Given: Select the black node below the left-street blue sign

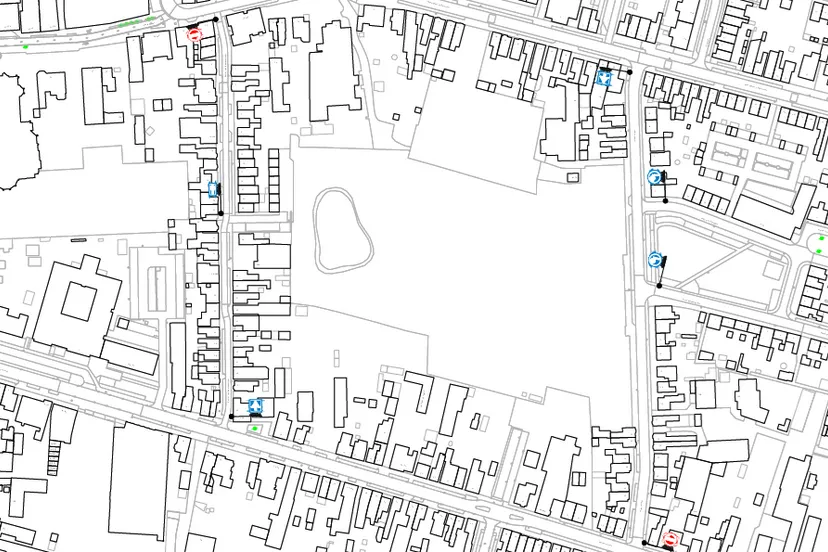Looking at the screenshot, I should coord(220,213).
